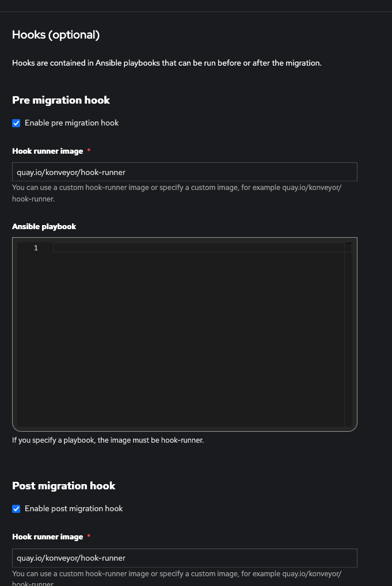Click the 'Post migration hook' heading
Viewport: 392px width, 586px height.
(x=64, y=486)
